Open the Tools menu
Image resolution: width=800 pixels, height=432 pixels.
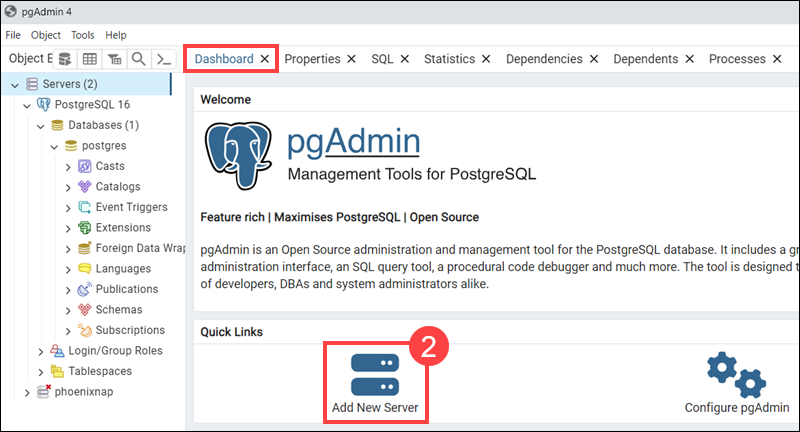point(83,35)
